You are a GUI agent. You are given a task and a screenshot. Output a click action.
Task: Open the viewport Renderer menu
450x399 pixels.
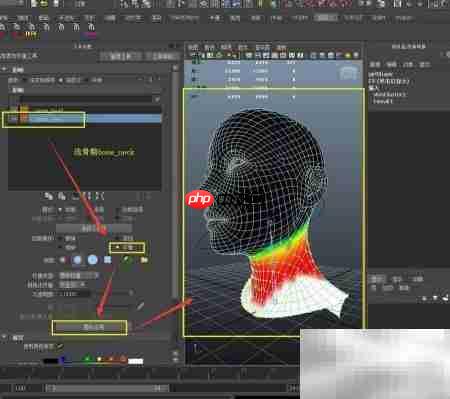262,47
